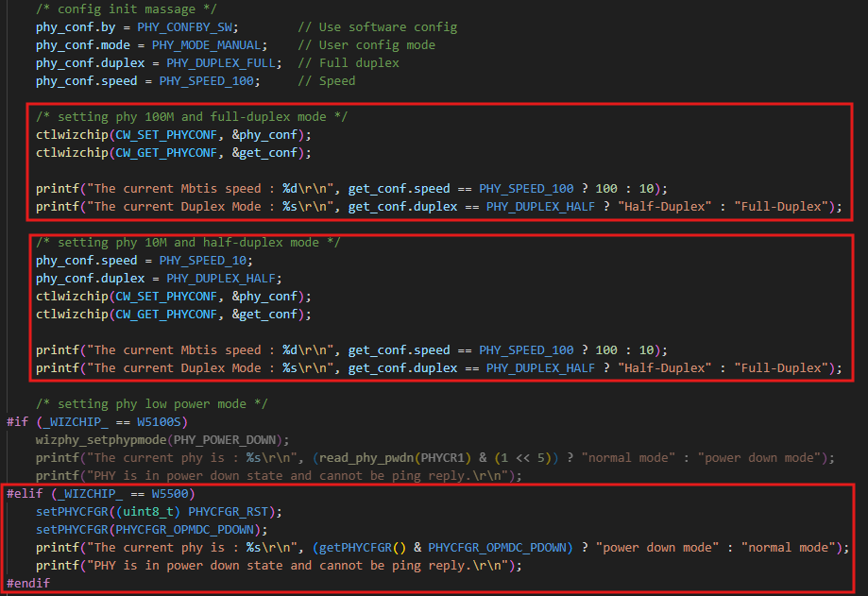Click PHY_DUPLEX_HALF in the phy_conf.duplex assignment
Viewport: 868px width, 596px height.
tap(221, 279)
